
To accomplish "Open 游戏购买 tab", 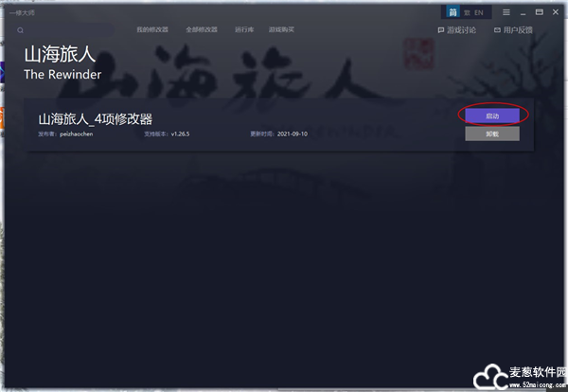I will coord(282,30).
